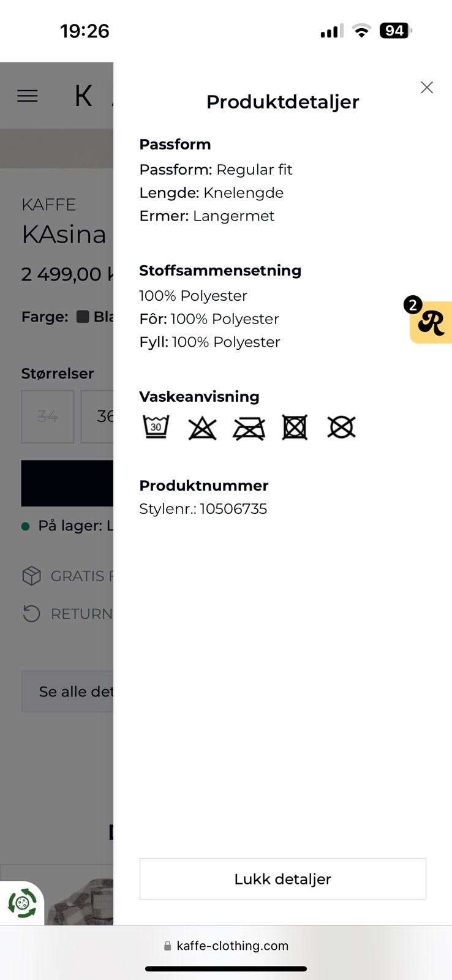
Task: Open the green recycling cookie icon
Action: click(22, 903)
